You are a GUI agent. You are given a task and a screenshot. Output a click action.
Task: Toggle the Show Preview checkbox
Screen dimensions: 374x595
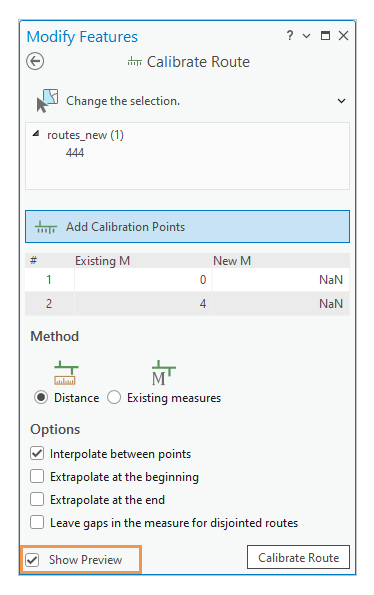[x=32, y=560]
